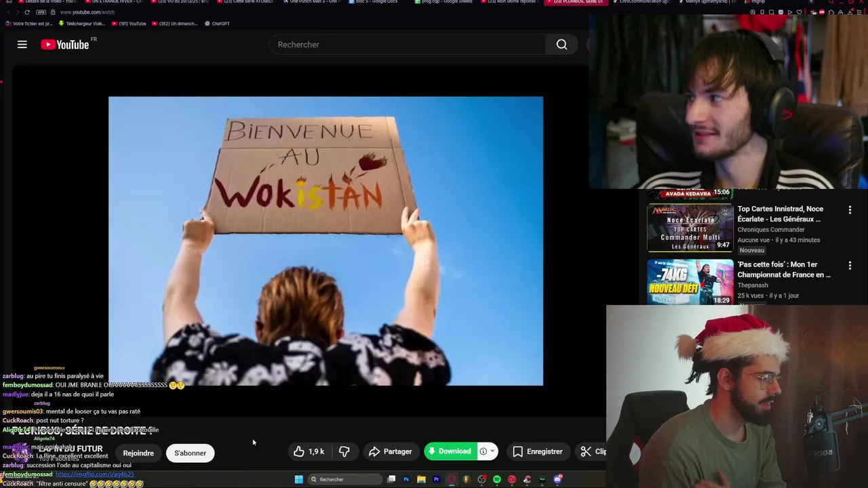Click the browser zoom magnifier toolbar icon
This screenshot has height=488, width=868.
coord(753,12)
